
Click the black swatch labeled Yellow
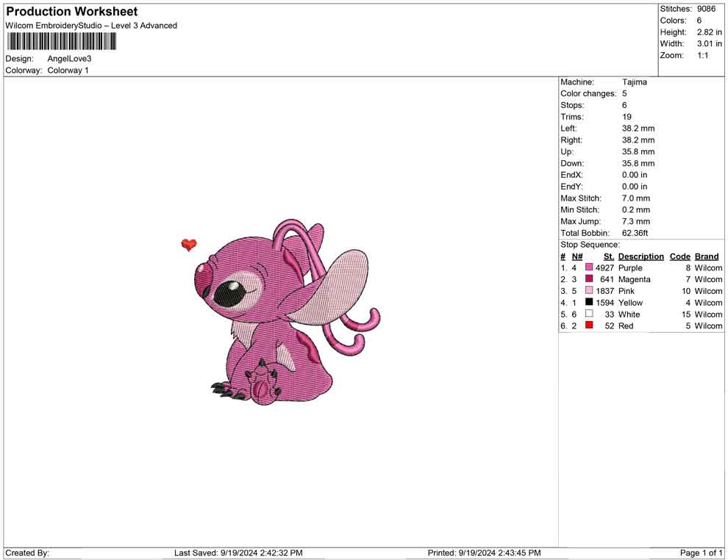pyautogui.click(x=589, y=302)
